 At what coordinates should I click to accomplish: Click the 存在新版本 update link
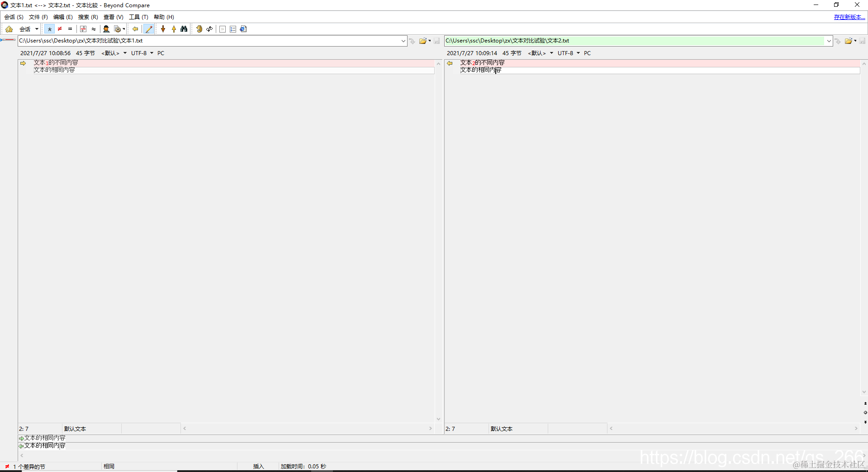pos(849,17)
